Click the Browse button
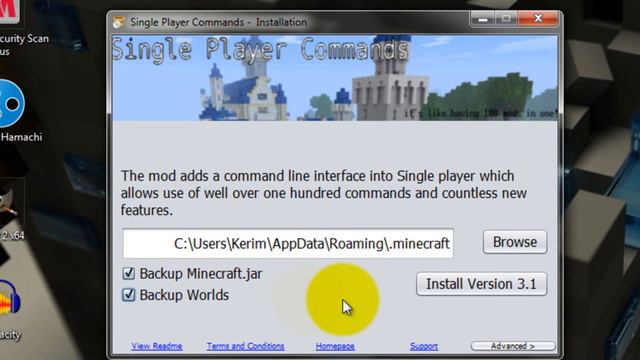The height and width of the screenshot is (360, 640). [x=515, y=242]
